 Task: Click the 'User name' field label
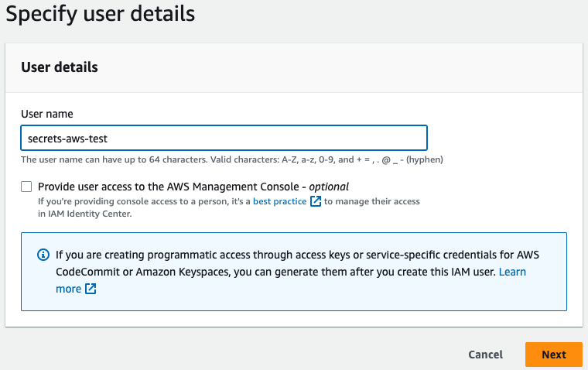(47, 114)
